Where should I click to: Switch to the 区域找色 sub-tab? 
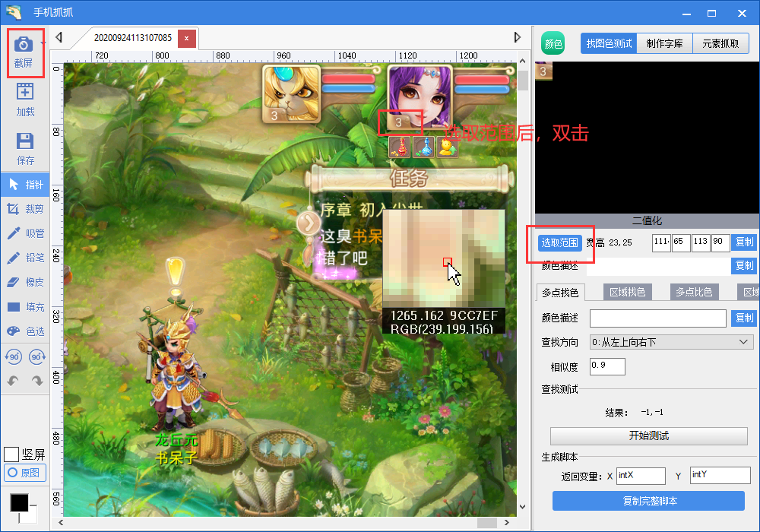[628, 292]
